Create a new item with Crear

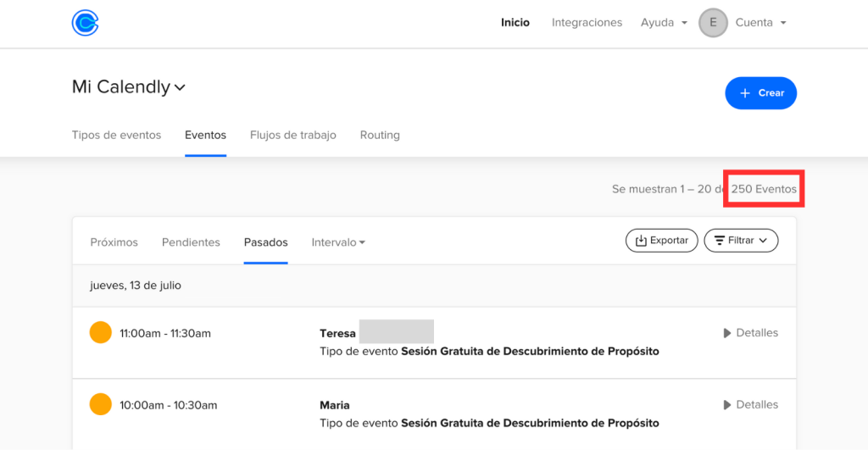pyautogui.click(x=760, y=93)
